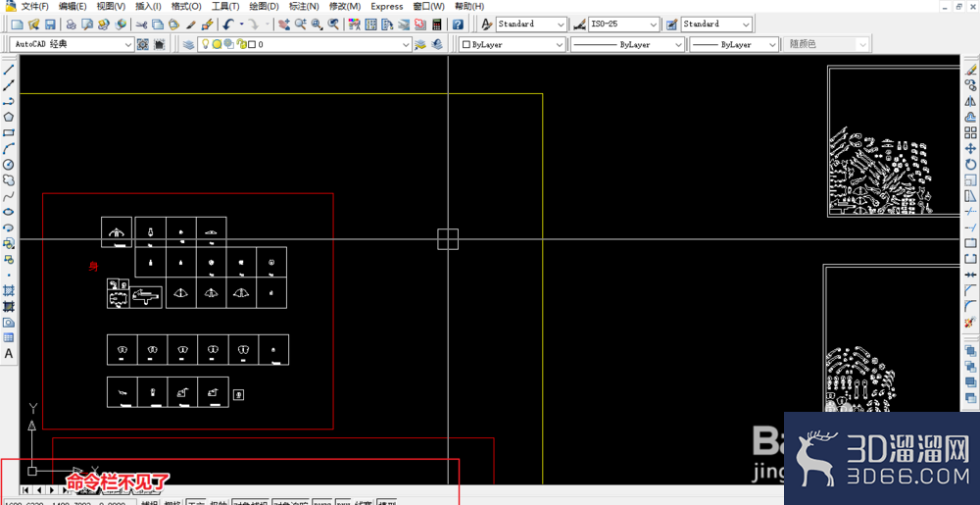Screen dimensions: 980x505
Task: Select the Polygon tool
Action: (9, 117)
